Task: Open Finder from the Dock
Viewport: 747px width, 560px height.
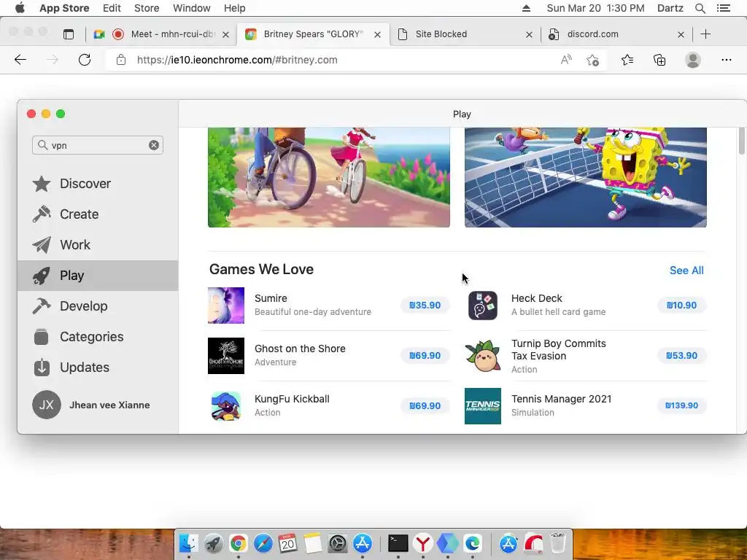Action: tap(189, 543)
